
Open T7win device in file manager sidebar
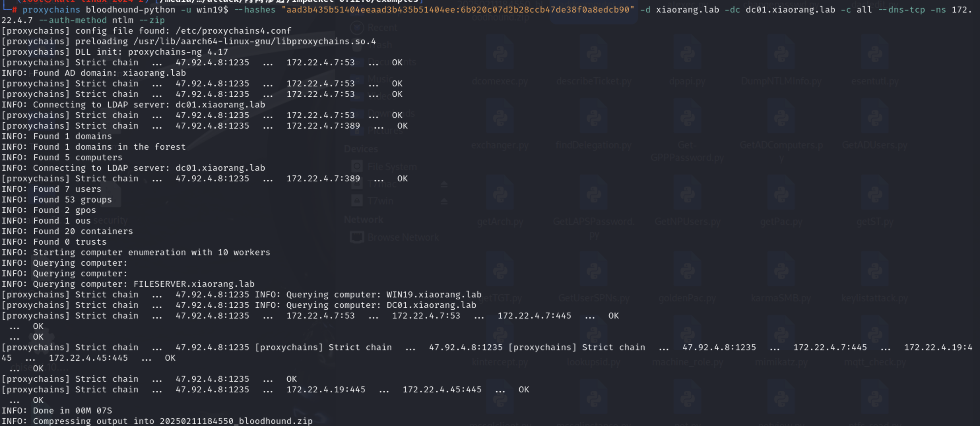coord(373,201)
